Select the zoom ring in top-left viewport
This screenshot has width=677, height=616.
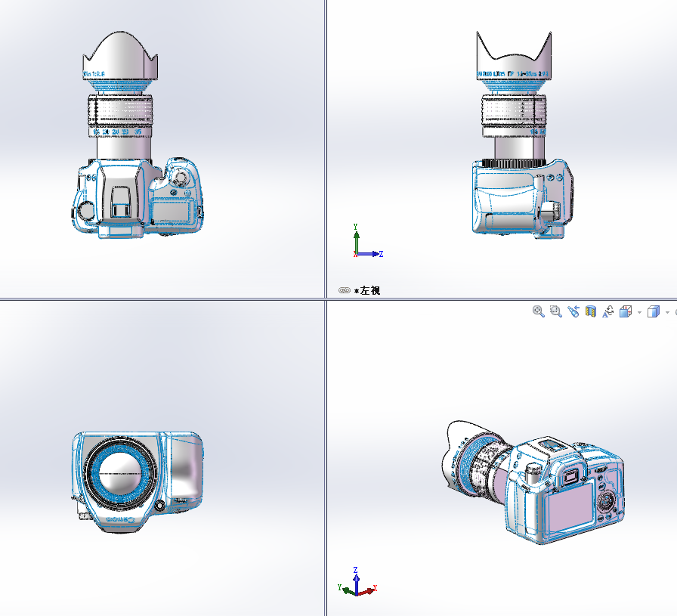tap(120, 110)
